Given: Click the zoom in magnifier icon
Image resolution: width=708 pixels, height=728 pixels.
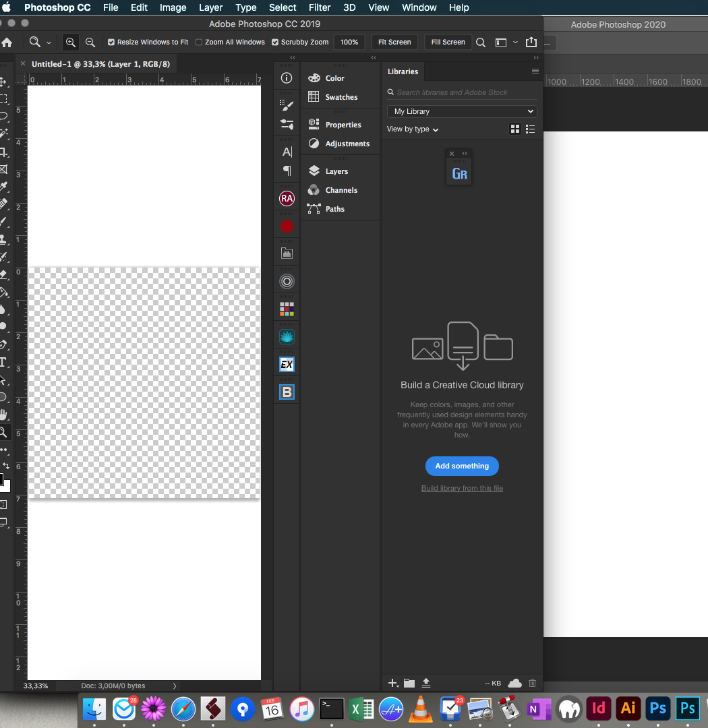Looking at the screenshot, I should point(71,42).
